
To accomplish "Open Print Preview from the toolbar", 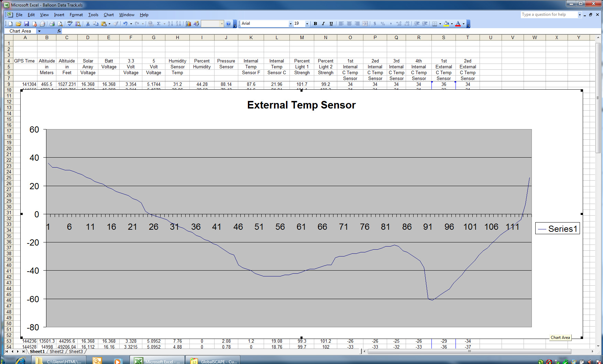I will coord(60,24).
